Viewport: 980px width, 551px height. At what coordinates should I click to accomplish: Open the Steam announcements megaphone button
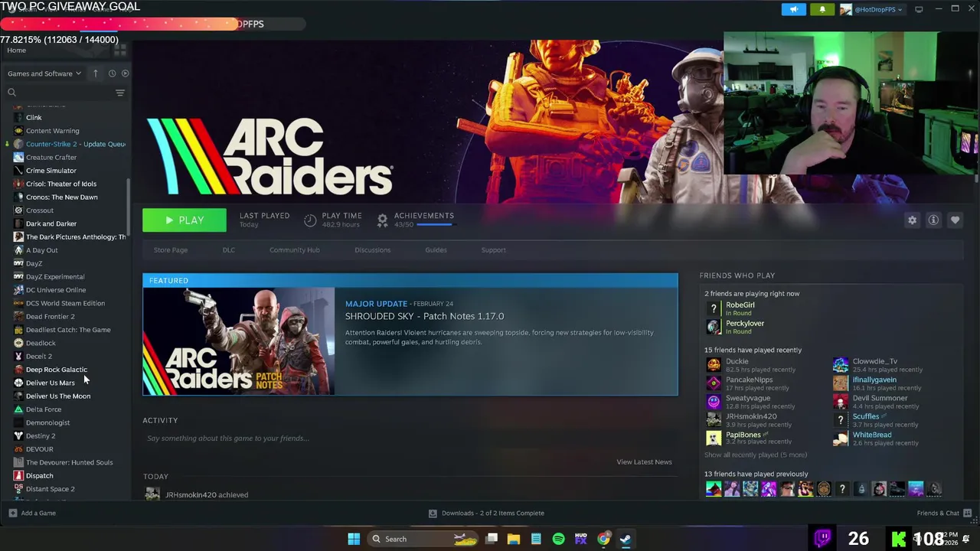point(793,9)
